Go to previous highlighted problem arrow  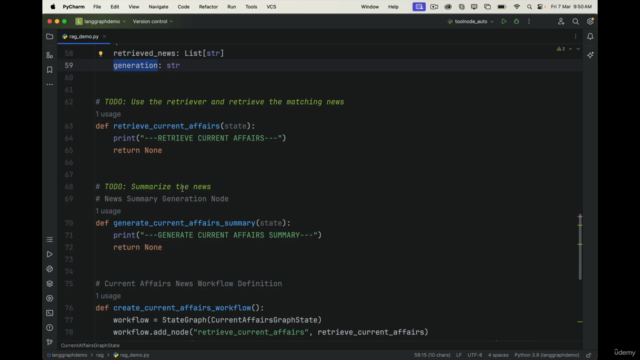coord(571,49)
